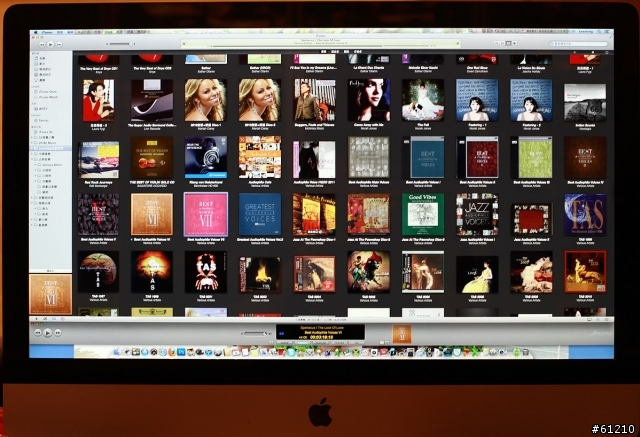The height and width of the screenshot is (437, 640).
Task: Open the Apple menu
Action: [36, 32]
